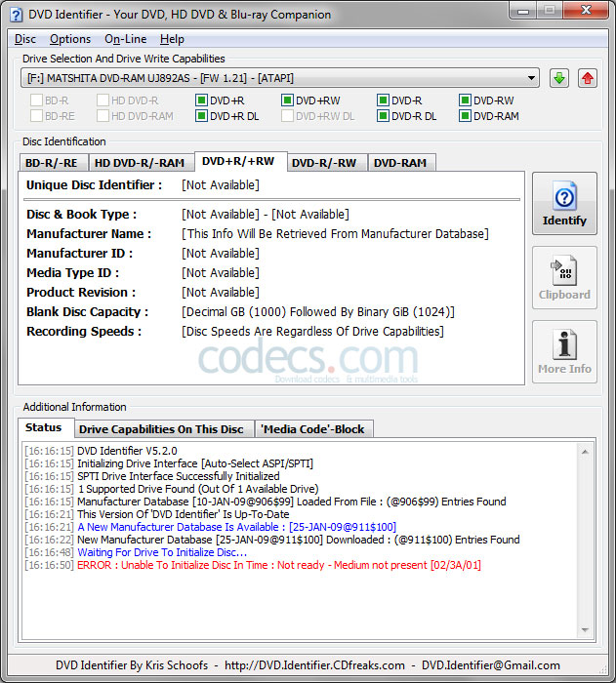Image resolution: width=616 pixels, height=683 pixels.
Task: Click the green down-arrow drive button
Action: (558, 78)
